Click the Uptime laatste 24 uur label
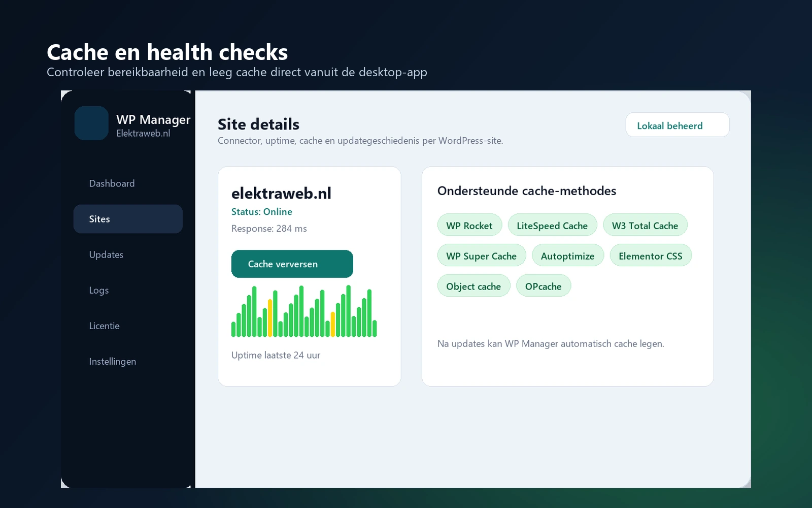The width and height of the screenshot is (812, 508). click(276, 355)
